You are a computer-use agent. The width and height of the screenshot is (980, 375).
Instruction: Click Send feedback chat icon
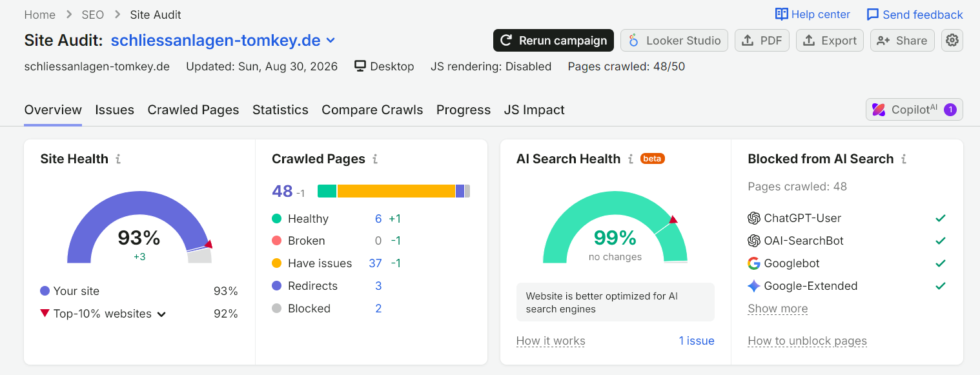(873, 14)
